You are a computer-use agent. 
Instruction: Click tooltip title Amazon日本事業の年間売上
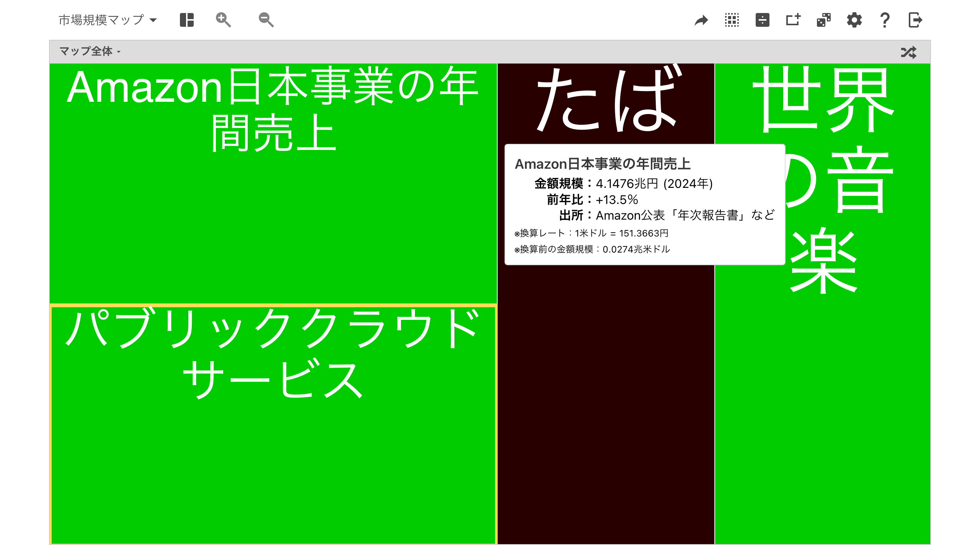point(603,164)
